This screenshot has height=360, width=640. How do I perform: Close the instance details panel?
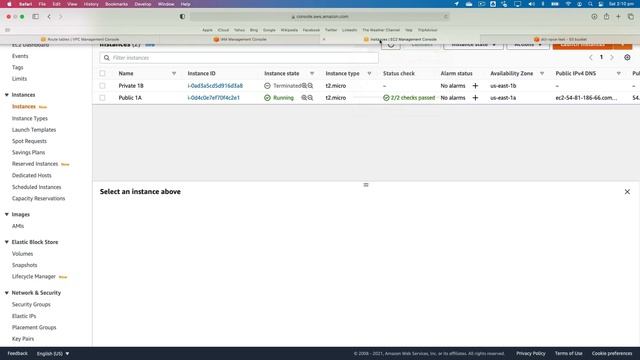627,191
